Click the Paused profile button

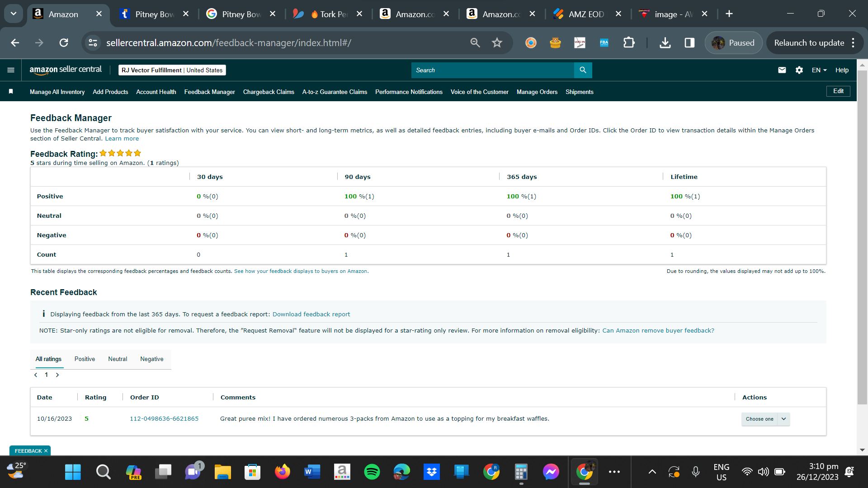pos(733,43)
